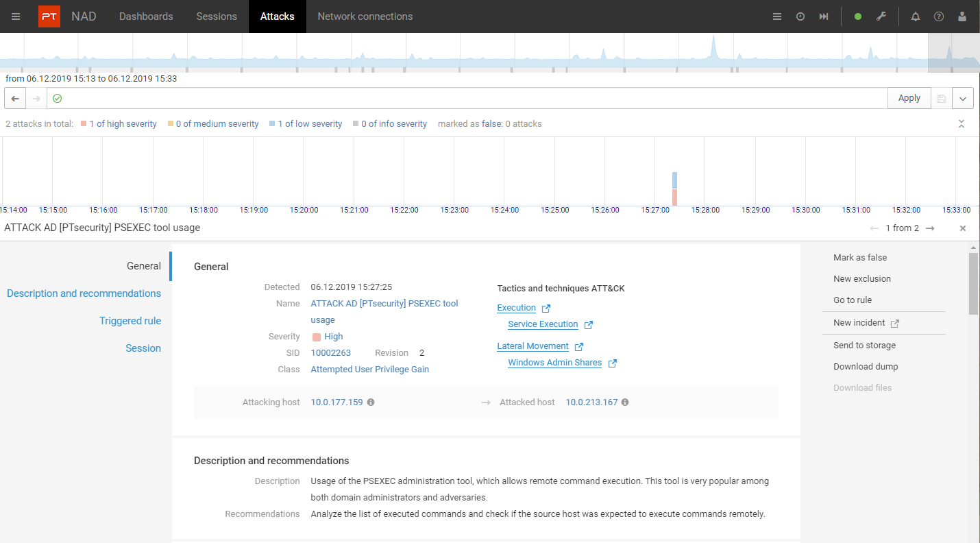
Task: Create a New exclusion
Action: [x=862, y=279]
